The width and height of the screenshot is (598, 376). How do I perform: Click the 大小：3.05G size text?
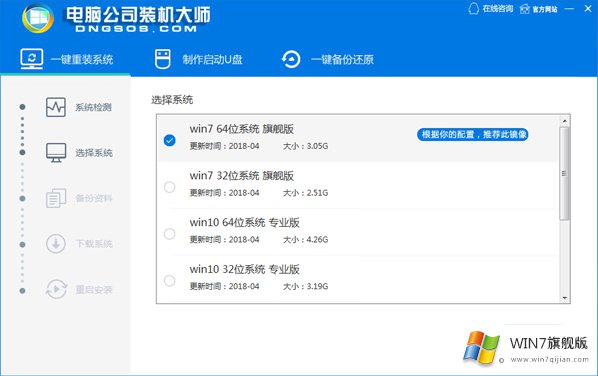click(305, 146)
